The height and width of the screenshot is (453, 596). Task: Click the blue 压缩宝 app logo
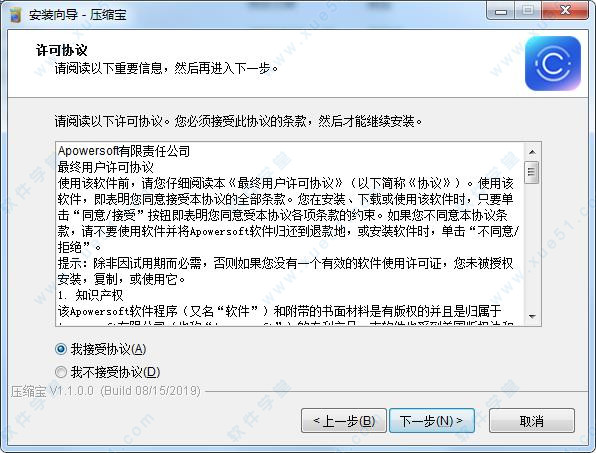553,63
